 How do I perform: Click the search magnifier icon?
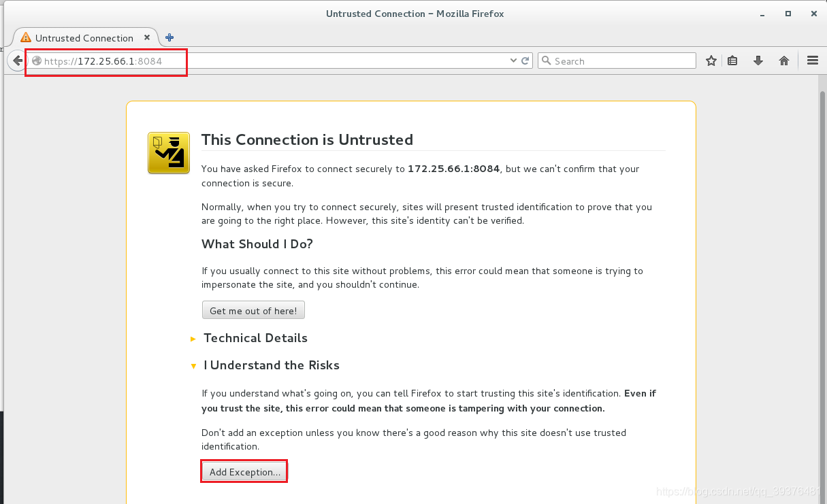pyautogui.click(x=546, y=61)
